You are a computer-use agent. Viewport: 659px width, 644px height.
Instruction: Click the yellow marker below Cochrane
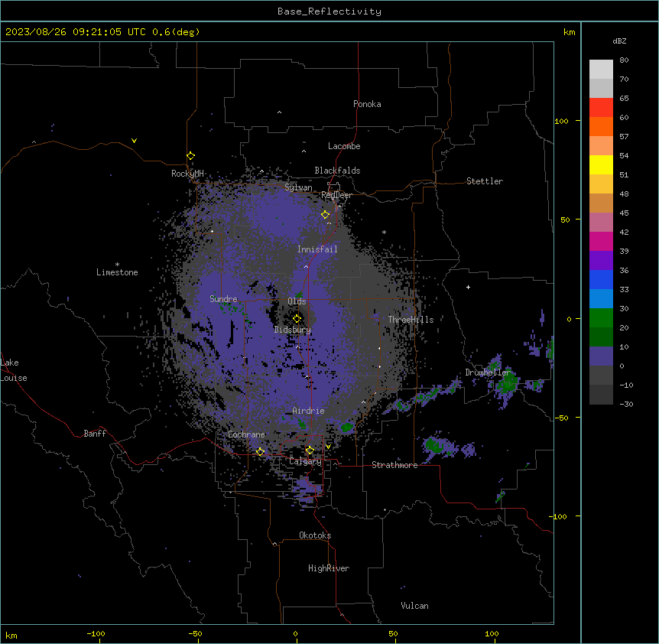click(x=260, y=452)
